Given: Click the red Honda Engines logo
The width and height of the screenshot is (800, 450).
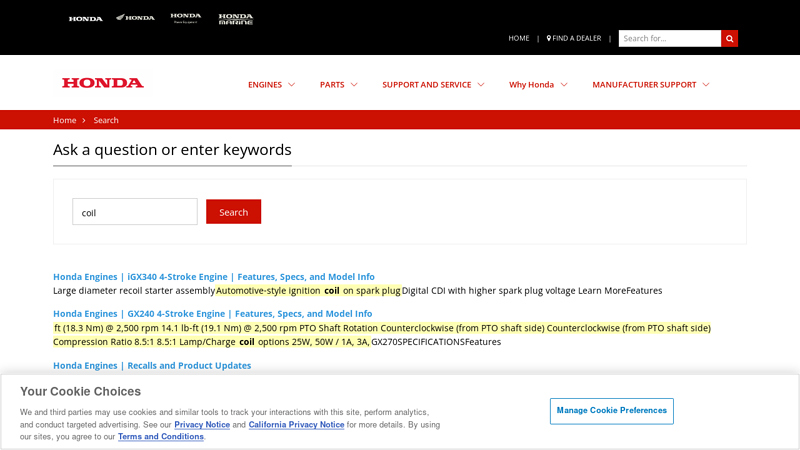Looking at the screenshot, I should 103,83.
